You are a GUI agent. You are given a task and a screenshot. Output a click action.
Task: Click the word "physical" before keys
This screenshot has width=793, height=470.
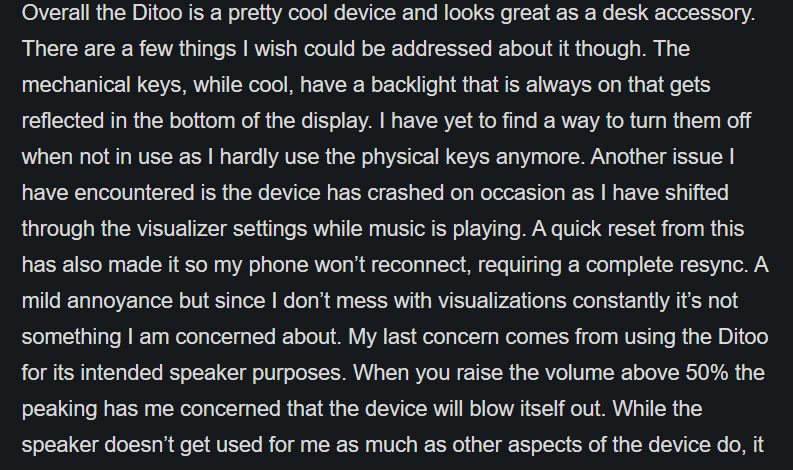pyautogui.click(x=400, y=157)
